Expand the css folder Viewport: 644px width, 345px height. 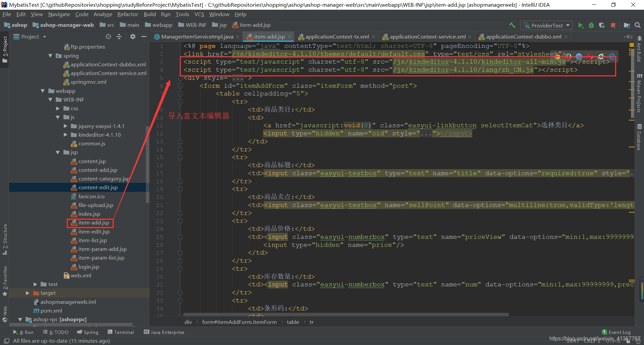click(x=58, y=108)
